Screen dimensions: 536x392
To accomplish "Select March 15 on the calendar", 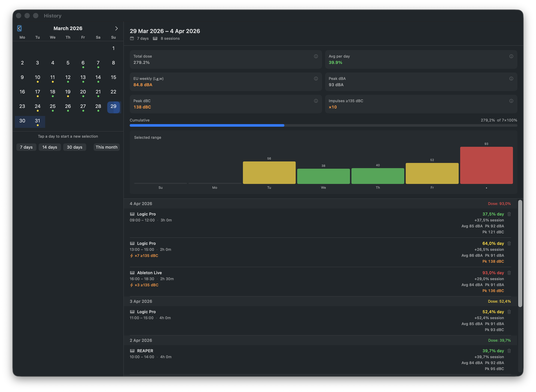I will 113,77.
